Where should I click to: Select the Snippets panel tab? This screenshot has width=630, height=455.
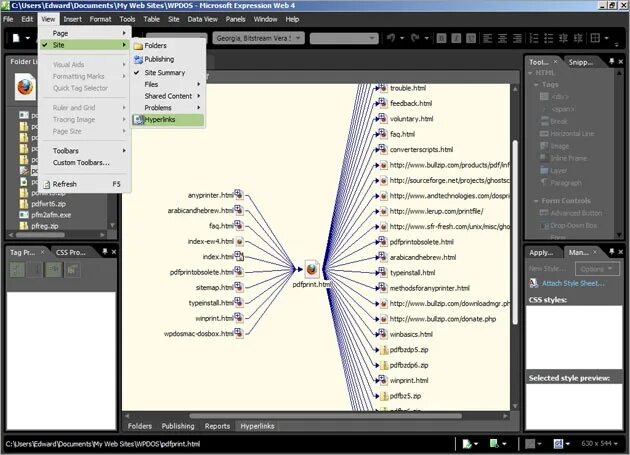tap(581, 62)
